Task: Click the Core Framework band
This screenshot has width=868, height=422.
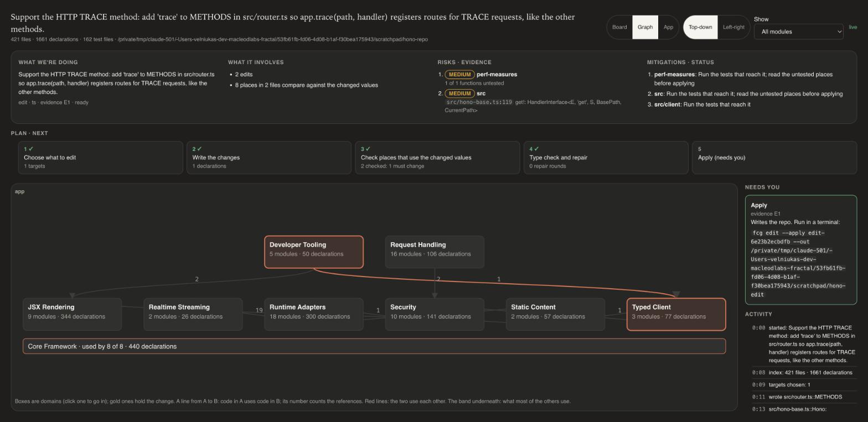Action: (x=374, y=346)
